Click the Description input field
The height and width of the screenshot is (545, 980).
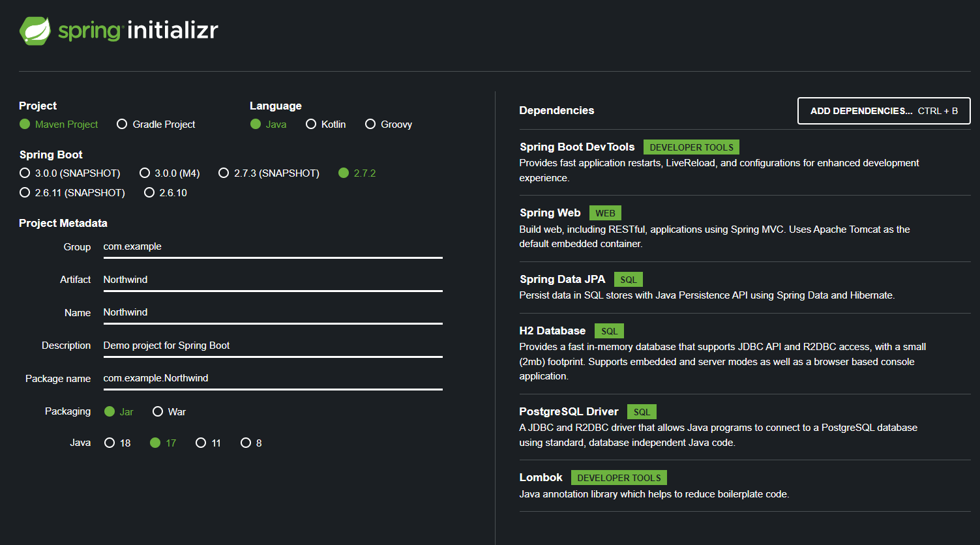click(x=272, y=345)
